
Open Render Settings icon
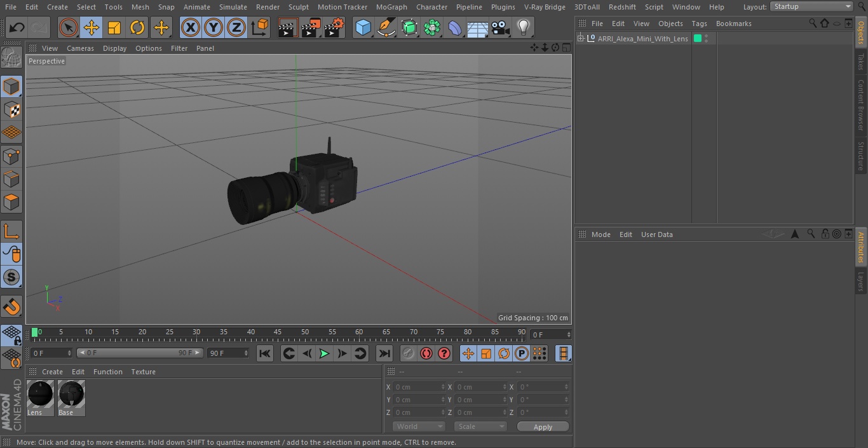click(x=334, y=27)
